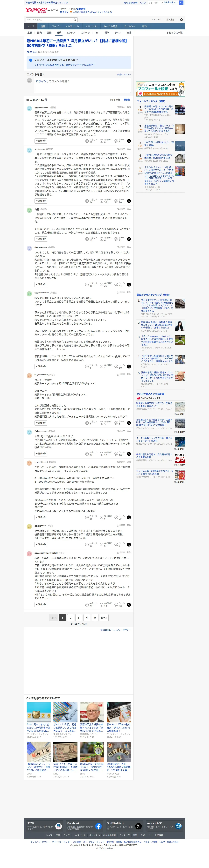209x868 pixels.
Task: Click うーん reaction on tca******** comment
Action: click(120, 517)
